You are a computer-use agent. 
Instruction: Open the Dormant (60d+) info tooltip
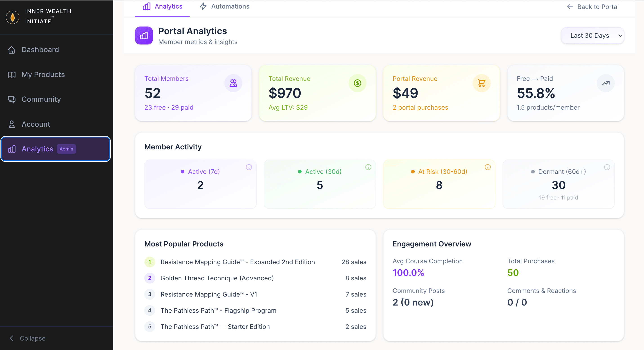point(607,167)
